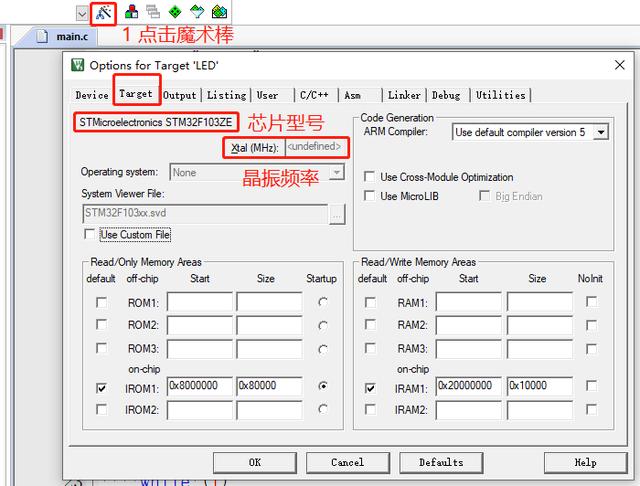The height and width of the screenshot is (486, 640).
Task: Click the ROM1 Size field
Action: click(269, 302)
